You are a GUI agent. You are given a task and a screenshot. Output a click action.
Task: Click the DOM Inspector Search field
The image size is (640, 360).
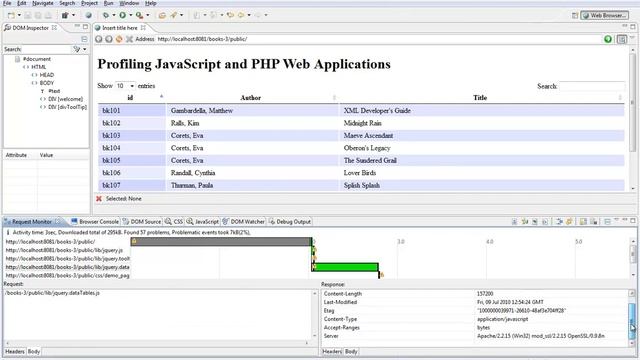point(46,49)
